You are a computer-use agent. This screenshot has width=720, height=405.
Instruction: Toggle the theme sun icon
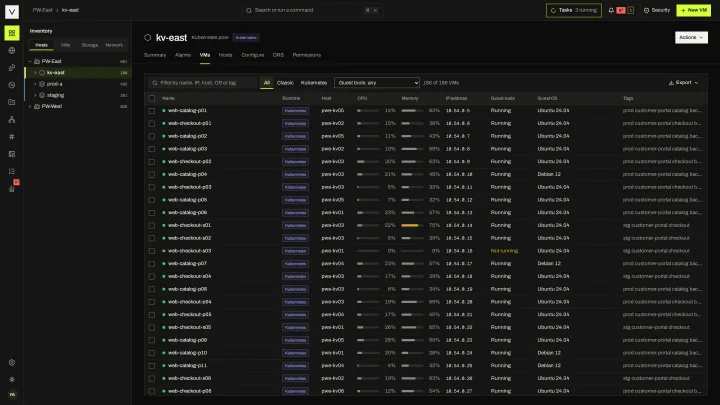point(12,379)
